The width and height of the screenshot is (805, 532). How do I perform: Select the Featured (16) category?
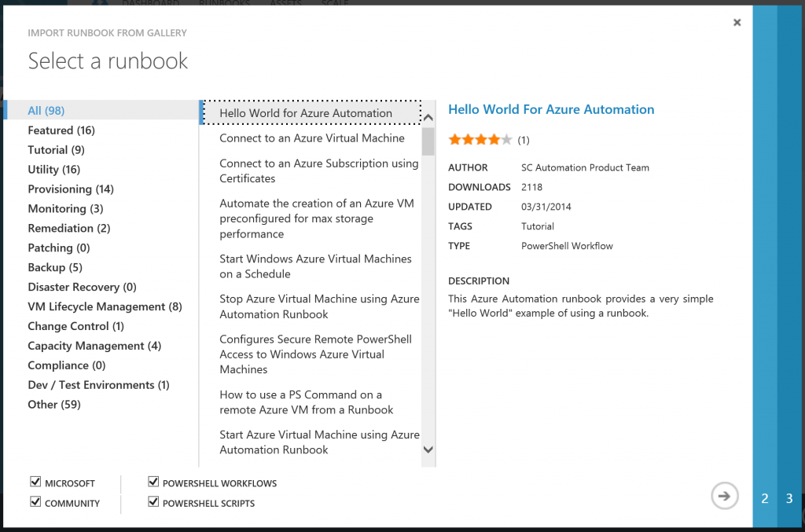tap(61, 130)
